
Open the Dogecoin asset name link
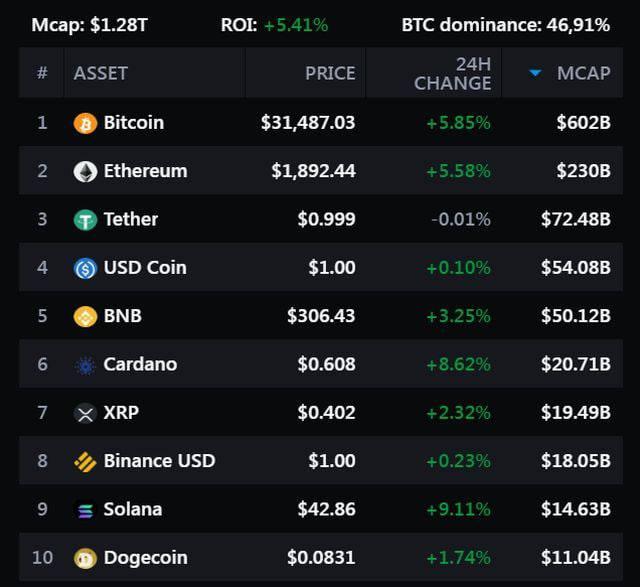pos(145,558)
